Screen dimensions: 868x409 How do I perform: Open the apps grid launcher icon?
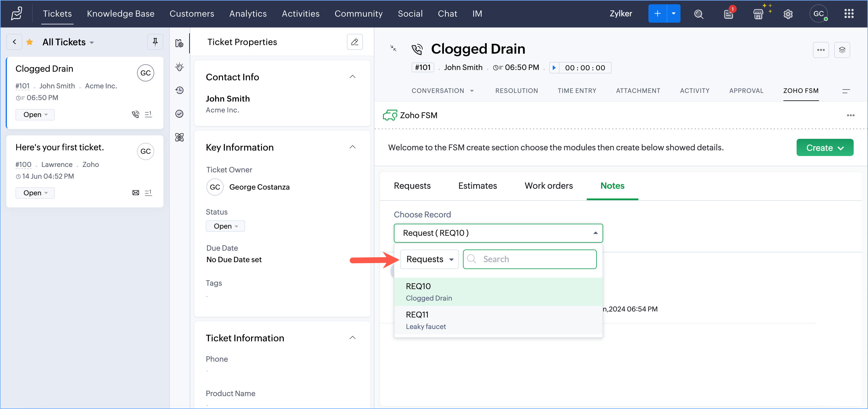click(x=849, y=14)
